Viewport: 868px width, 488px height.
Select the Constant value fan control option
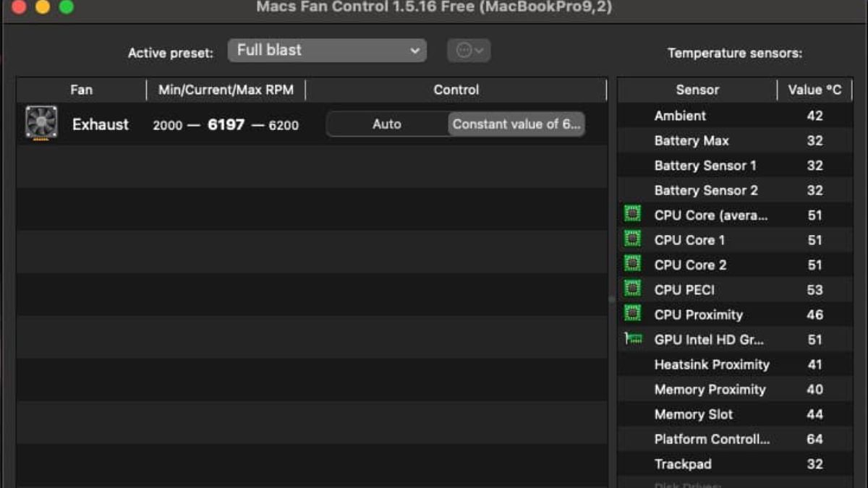(x=516, y=124)
